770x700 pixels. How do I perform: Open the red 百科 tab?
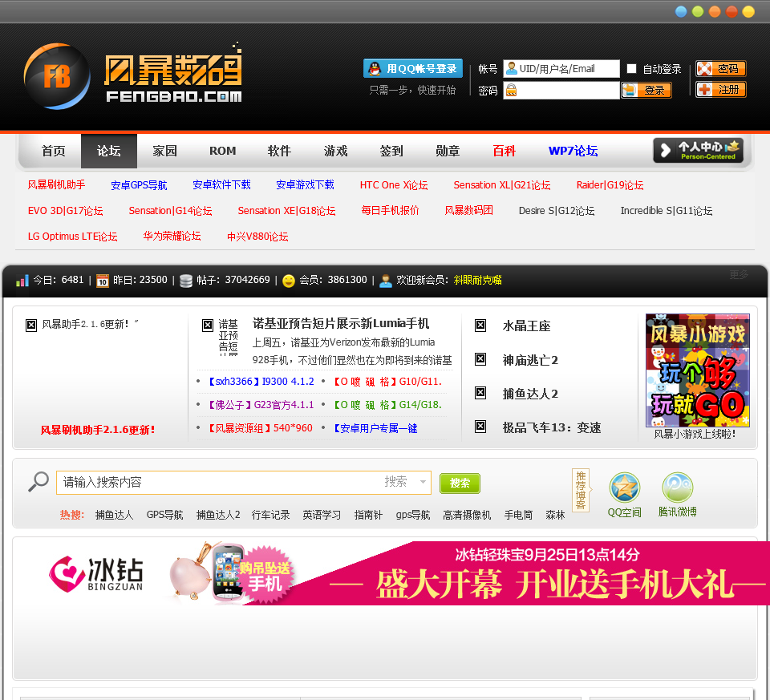504,151
